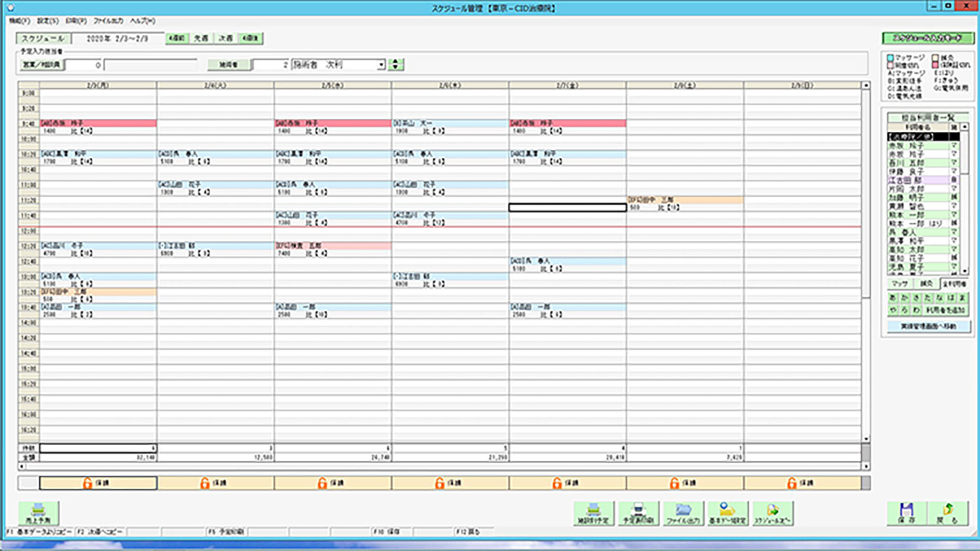Select 江古田 in the user list
The image size is (980, 551).
[x=918, y=180]
